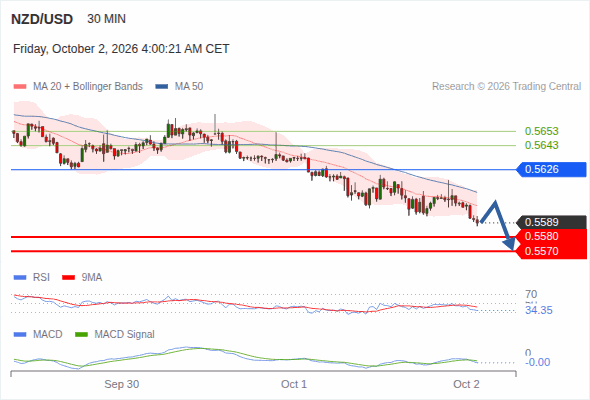This screenshot has width=590, height=400.
Task: Click the MACD value -0.00
Action: tap(537, 362)
